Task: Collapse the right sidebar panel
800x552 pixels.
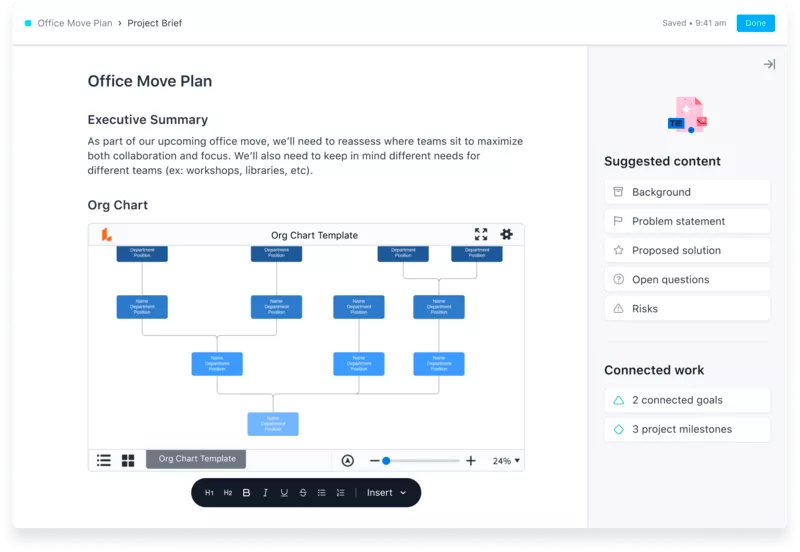Action: point(769,64)
